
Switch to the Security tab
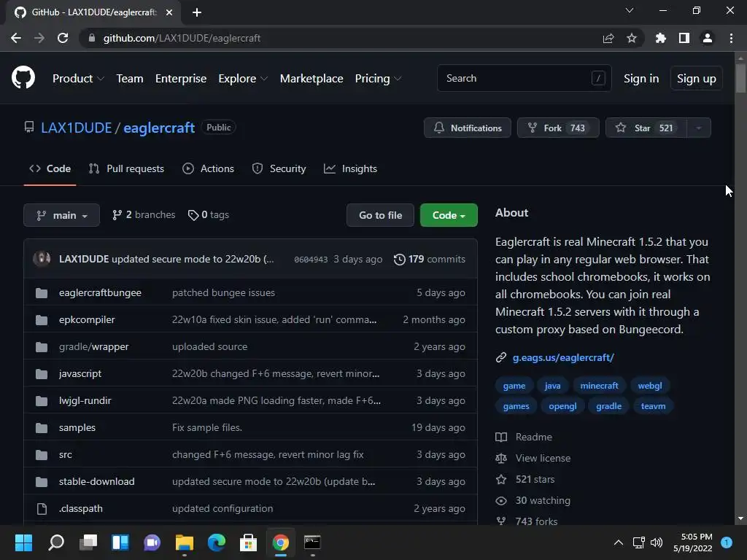coord(279,168)
